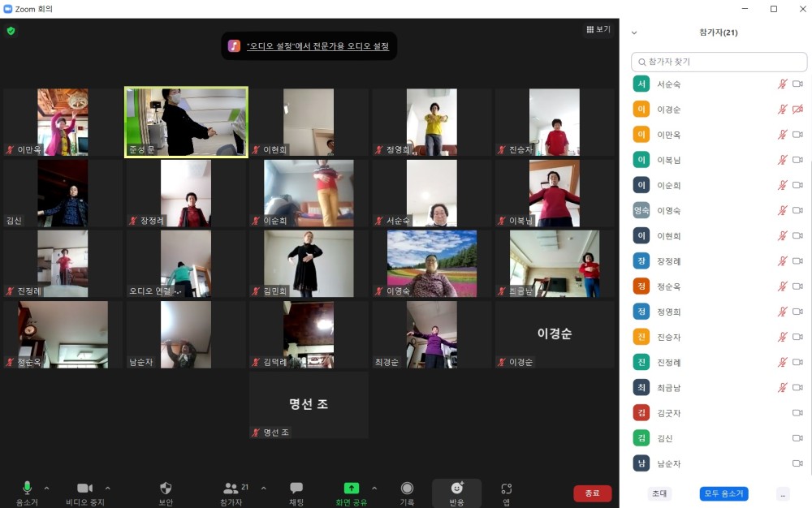Click the music note audio icon
The width and height of the screenshot is (812, 508).
pos(234,45)
